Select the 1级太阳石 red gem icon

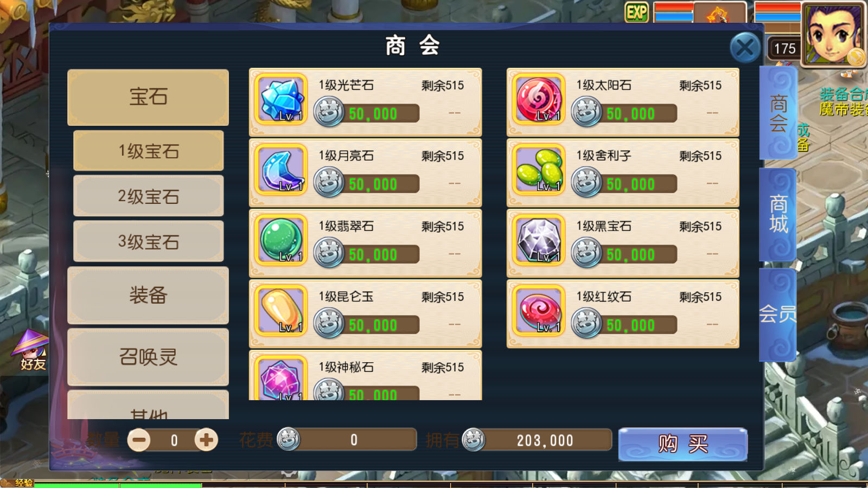pyautogui.click(x=539, y=100)
